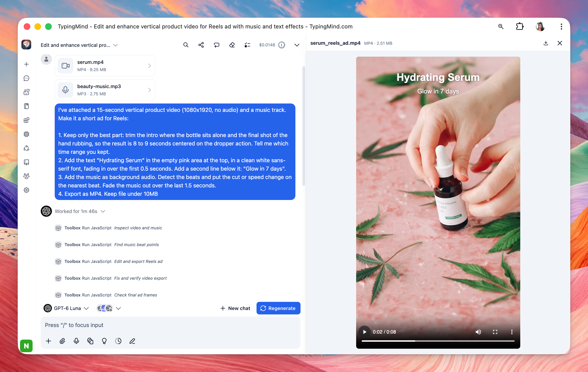Download serum_reels_ad.mp4
588x372 pixels.
[x=546, y=43]
